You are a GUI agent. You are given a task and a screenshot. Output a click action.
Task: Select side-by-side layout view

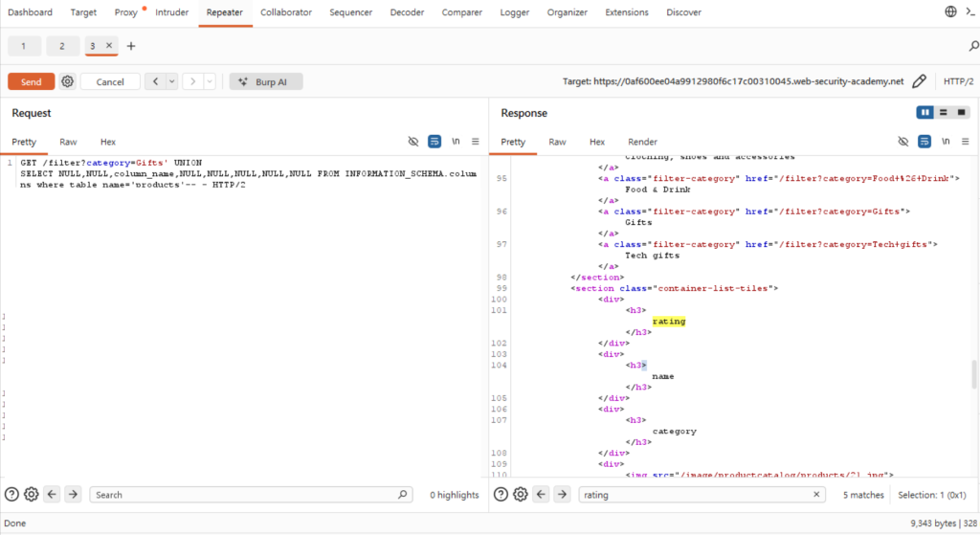point(925,113)
